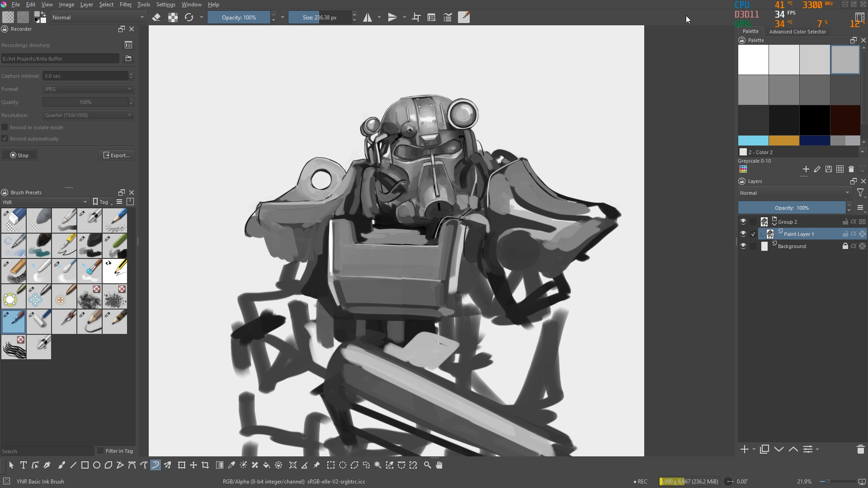Add a new color to palette
868x488 pixels.
point(806,169)
